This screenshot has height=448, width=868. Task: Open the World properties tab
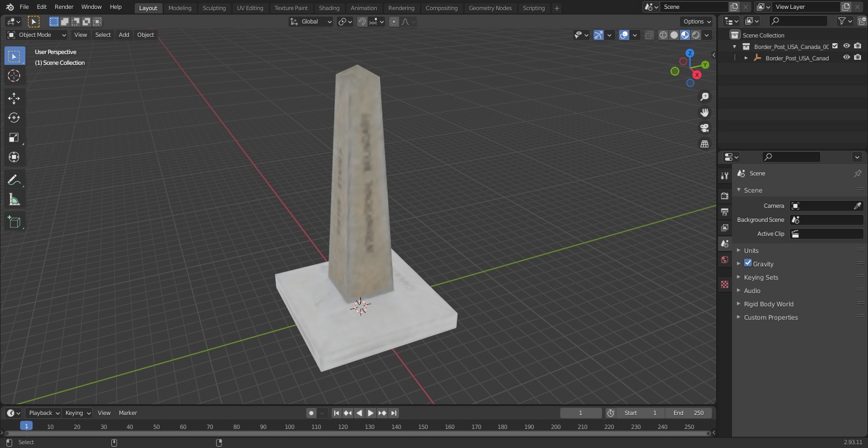pos(724,259)
